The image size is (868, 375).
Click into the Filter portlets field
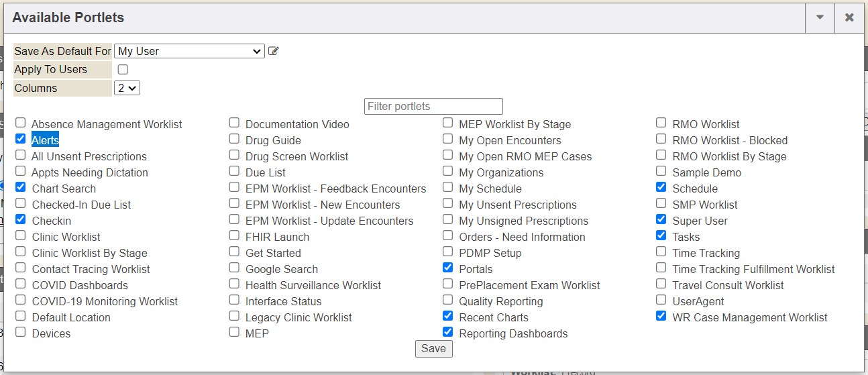point(433,106)
